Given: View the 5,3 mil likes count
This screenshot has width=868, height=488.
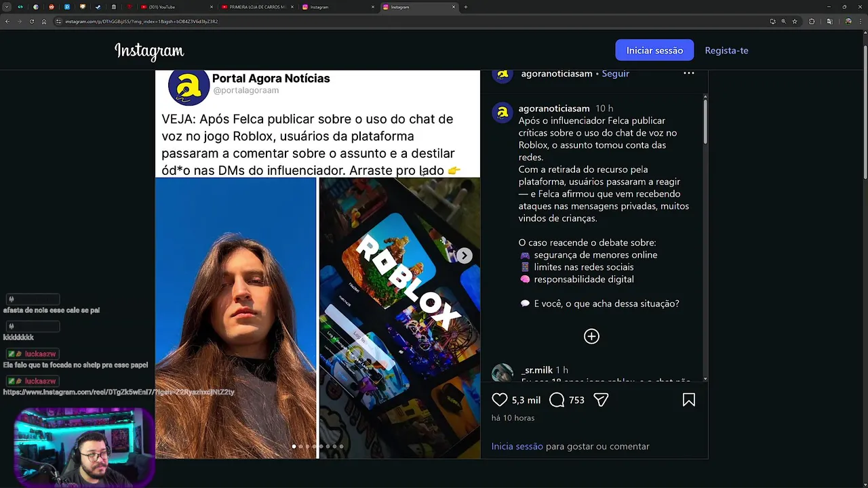Looking at the screenshot, I should click(x=526, y=400).
